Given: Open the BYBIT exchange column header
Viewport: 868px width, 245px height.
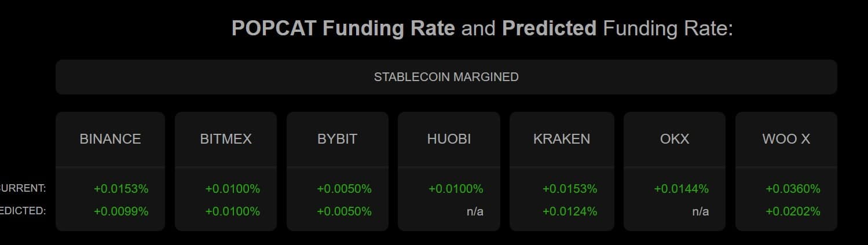Looking at the screenshot, I should point(337,139).
